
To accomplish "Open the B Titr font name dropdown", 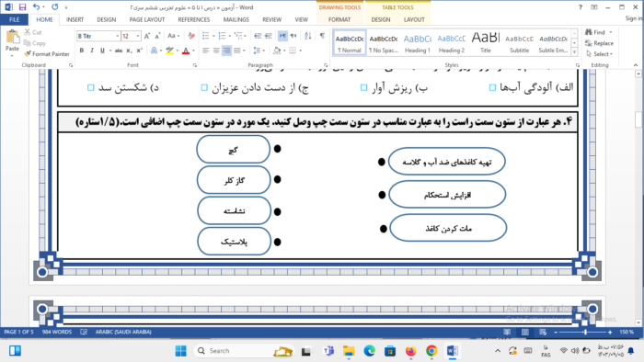I will click(x=118, y=36).
